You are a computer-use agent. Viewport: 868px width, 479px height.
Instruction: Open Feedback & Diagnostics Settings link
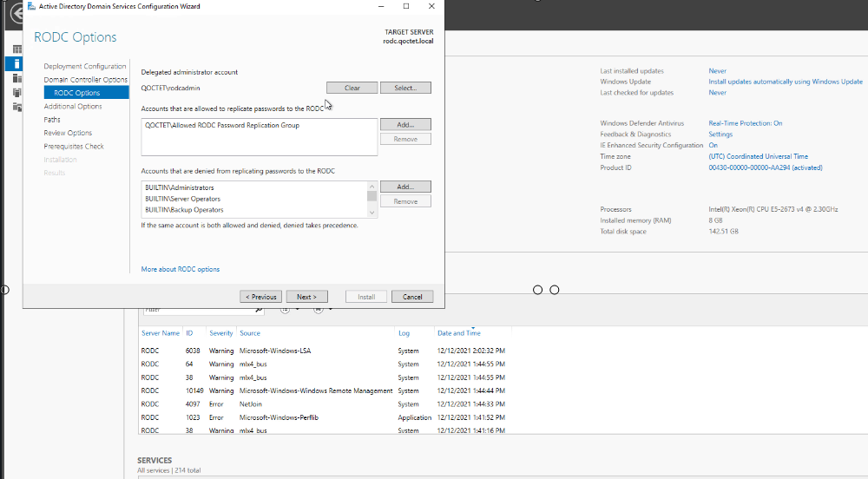(720, 135)
